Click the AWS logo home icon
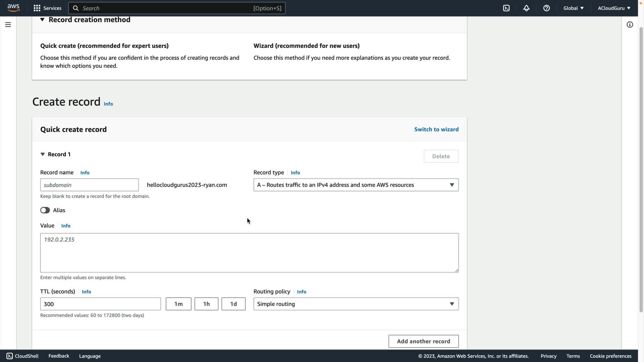The width and height of the screenshot is (644, 362). point(13,8)
